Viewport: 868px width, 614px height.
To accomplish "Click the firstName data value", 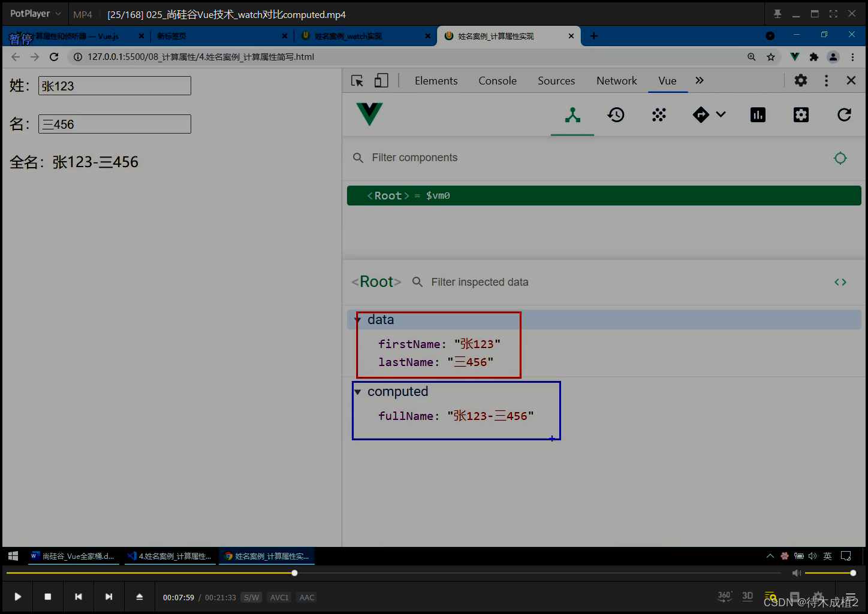I will 477,344.
